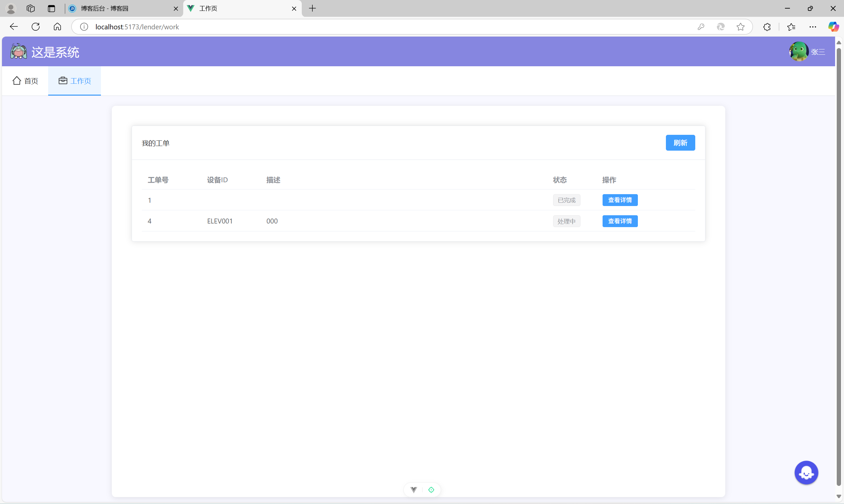Click the system logo mascot icon
844x504 pixels.
point(18,52)
